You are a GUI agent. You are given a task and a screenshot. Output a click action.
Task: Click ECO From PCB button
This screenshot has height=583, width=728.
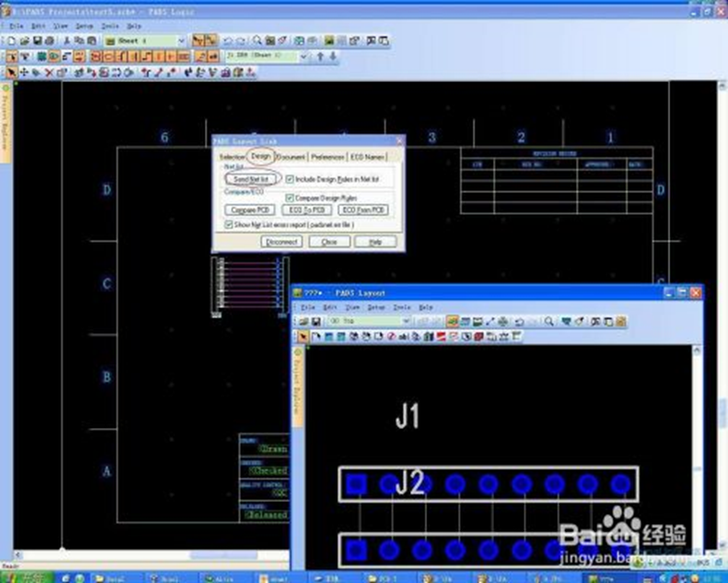pyautogui.click(x=364, y=210)
